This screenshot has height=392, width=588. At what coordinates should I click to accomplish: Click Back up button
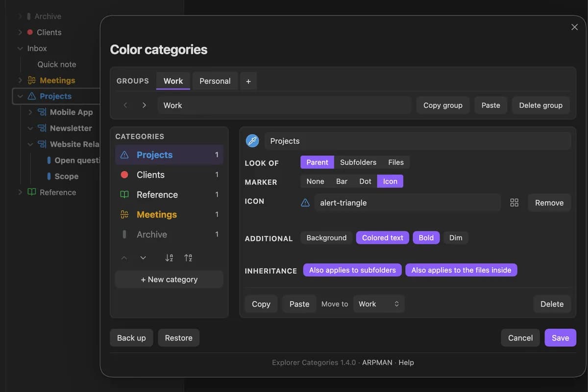click(131, 338)
